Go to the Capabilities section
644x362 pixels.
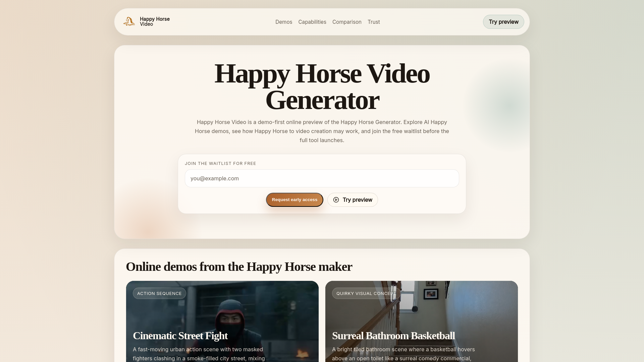[312, 22]
